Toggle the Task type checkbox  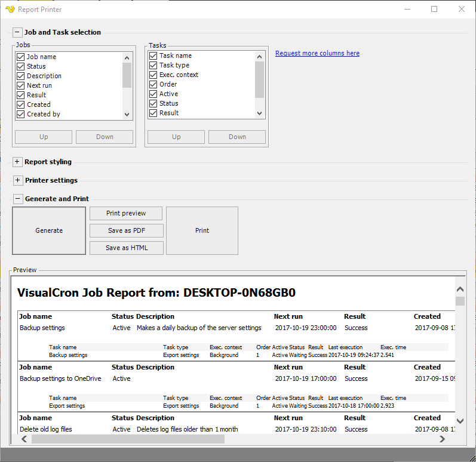click(153, 65)
